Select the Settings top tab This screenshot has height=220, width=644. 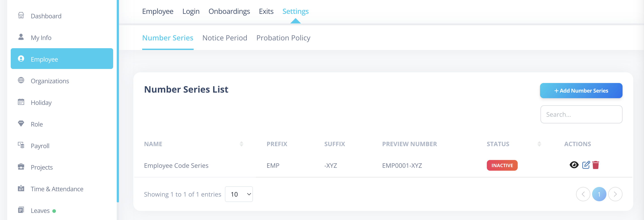coord(295,11)
